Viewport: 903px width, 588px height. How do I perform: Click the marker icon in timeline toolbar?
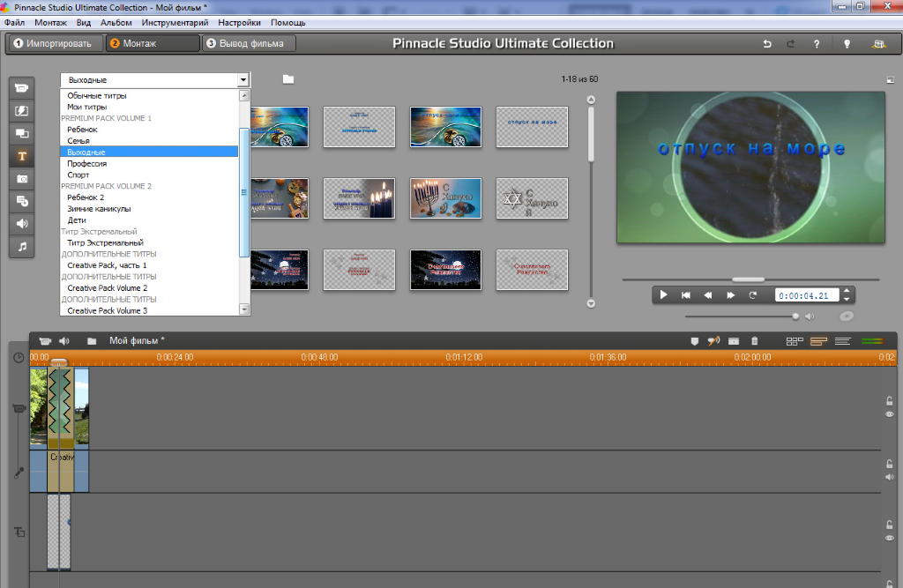695,341
